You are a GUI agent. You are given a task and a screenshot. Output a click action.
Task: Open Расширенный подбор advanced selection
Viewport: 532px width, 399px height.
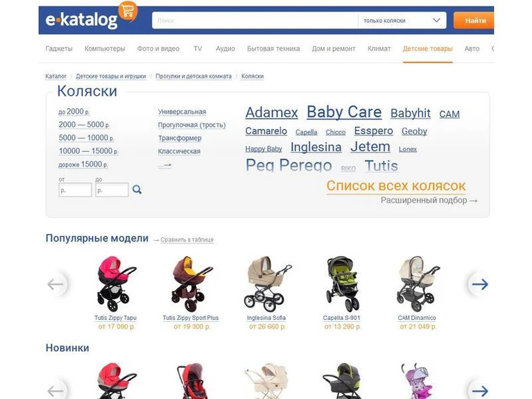[x=429, y=201]
